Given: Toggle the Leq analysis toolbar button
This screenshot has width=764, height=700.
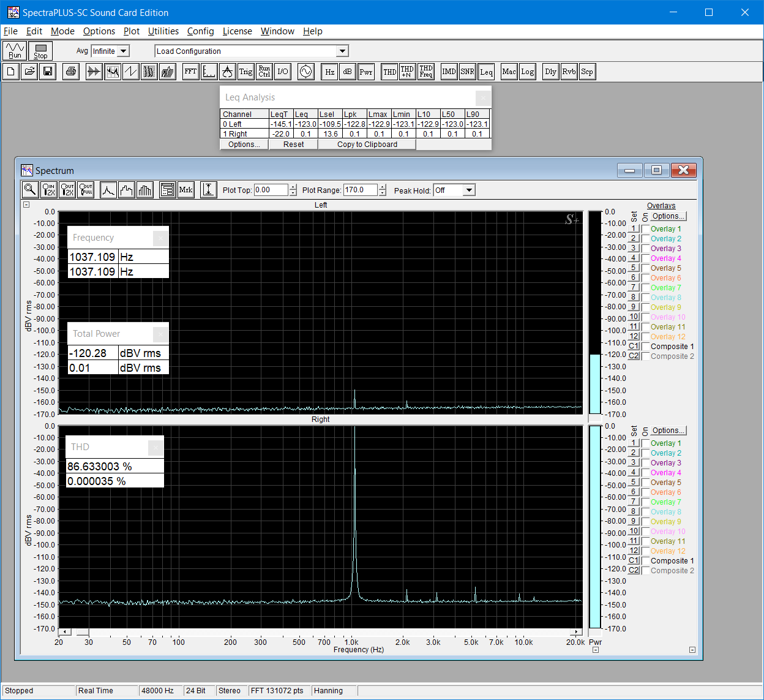Looking at the screenshot, I should coord(486,72).
